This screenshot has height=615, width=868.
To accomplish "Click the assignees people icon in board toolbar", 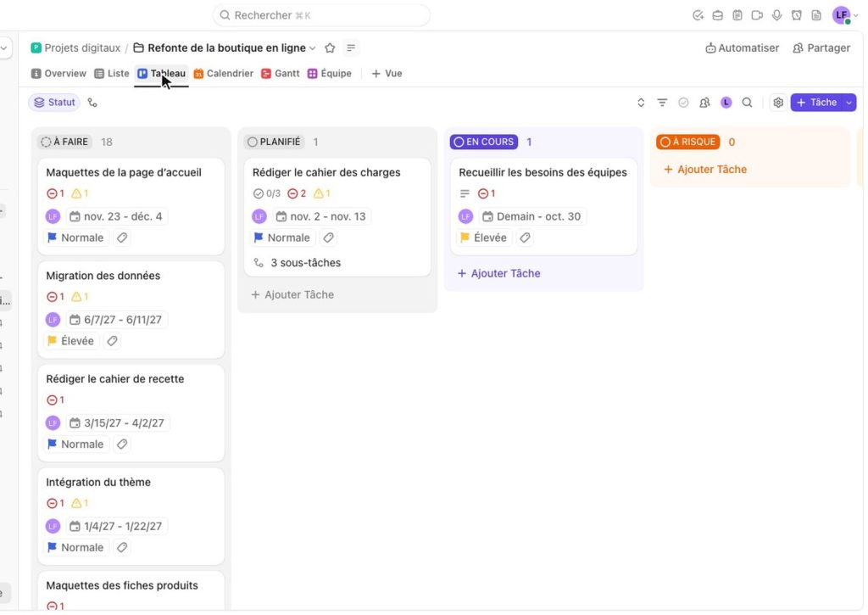I will click(x=704, y=103).
